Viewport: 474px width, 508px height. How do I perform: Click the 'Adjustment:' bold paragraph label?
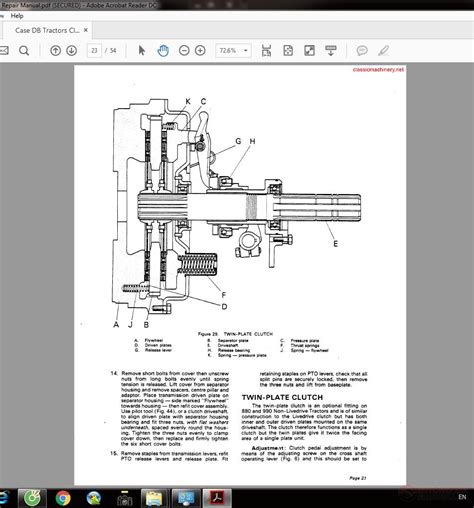click(x=269, y=448)
